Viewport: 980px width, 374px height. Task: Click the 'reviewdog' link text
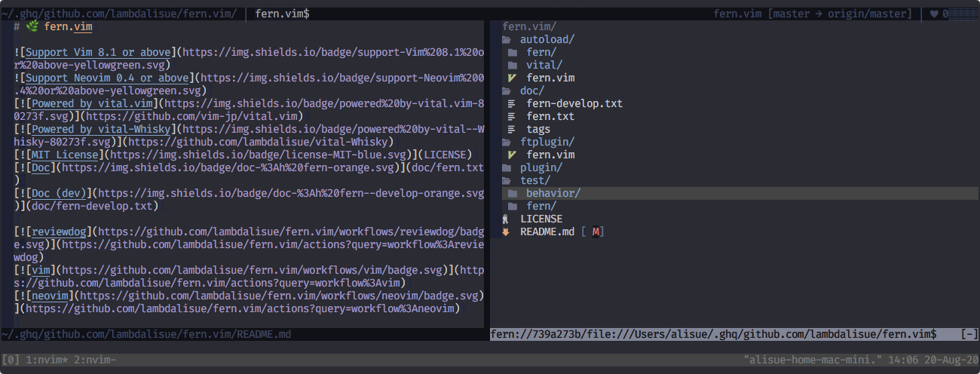point(59,231)
